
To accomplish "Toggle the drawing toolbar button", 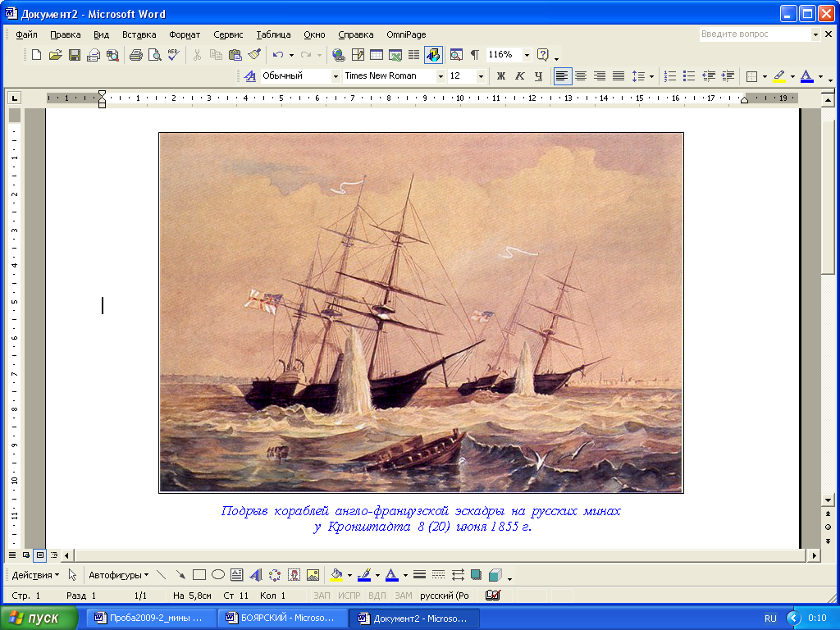I will [433, 55].
